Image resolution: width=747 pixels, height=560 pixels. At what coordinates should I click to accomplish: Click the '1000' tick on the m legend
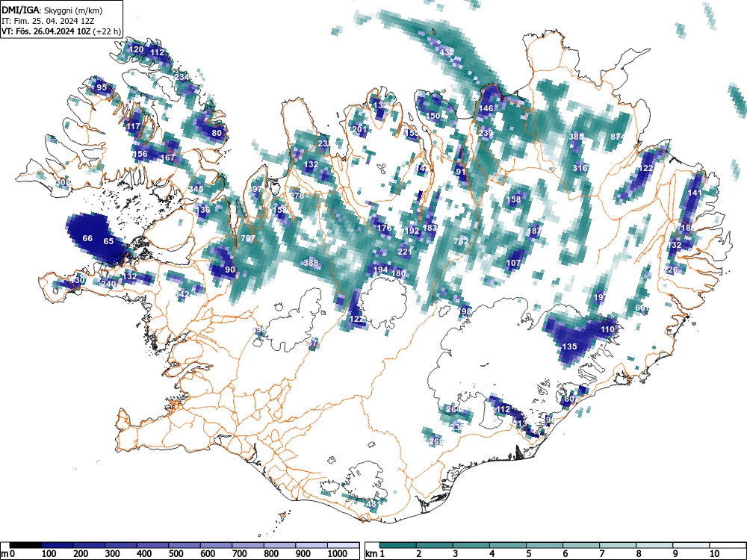click(338, 554)
